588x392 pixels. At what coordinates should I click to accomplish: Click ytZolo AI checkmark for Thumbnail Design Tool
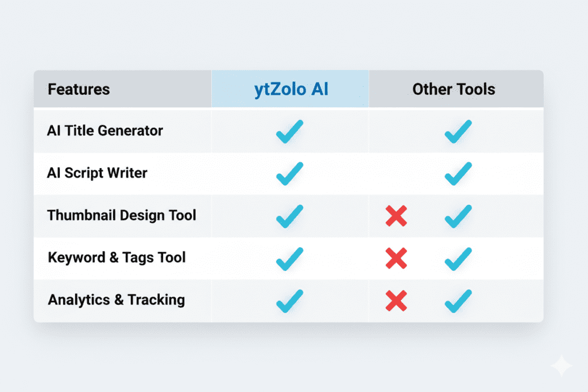pyautogui.click(x=289, y=216)
